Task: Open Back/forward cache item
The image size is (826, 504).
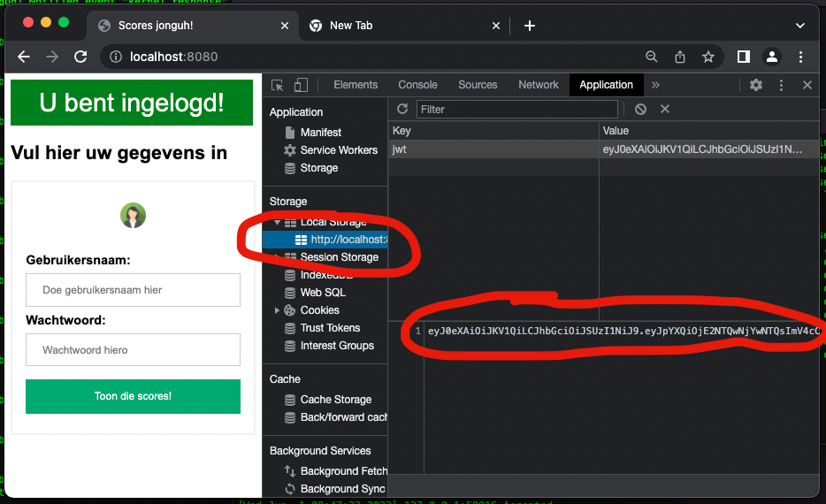Action: tap(343, 417)
